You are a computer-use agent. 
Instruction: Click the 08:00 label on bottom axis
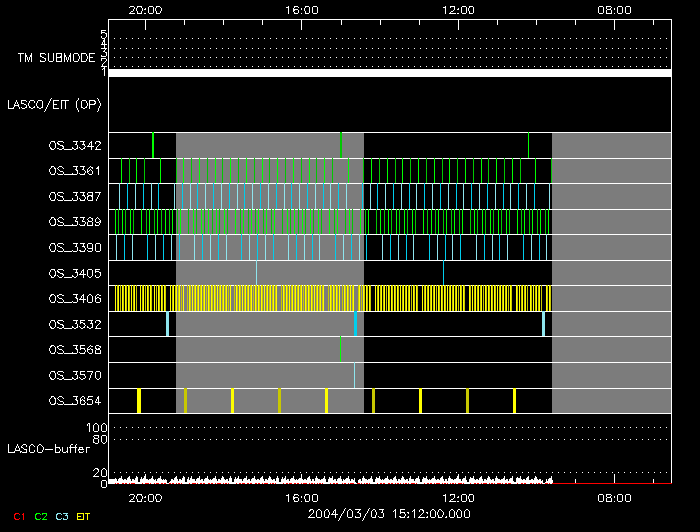point(614,498)
